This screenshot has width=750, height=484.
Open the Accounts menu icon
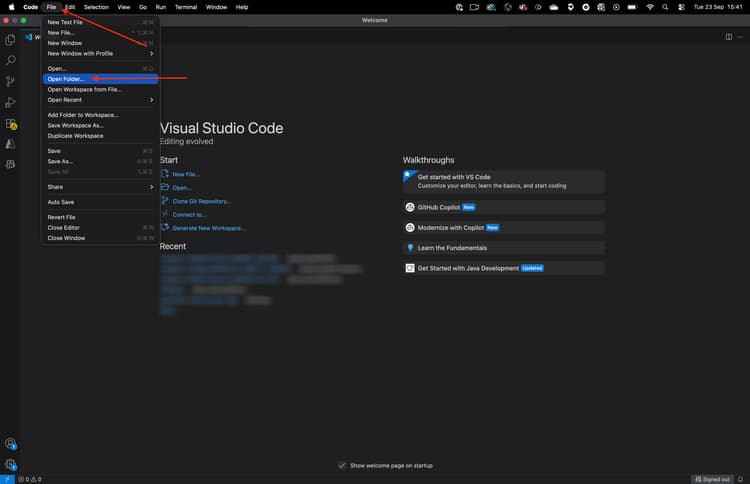[x=11, y=444]
